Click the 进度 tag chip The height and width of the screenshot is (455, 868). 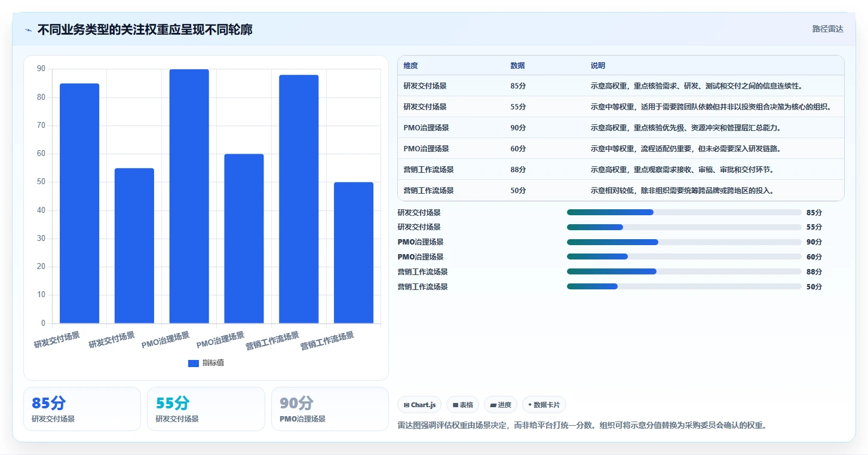pos(501,405)
